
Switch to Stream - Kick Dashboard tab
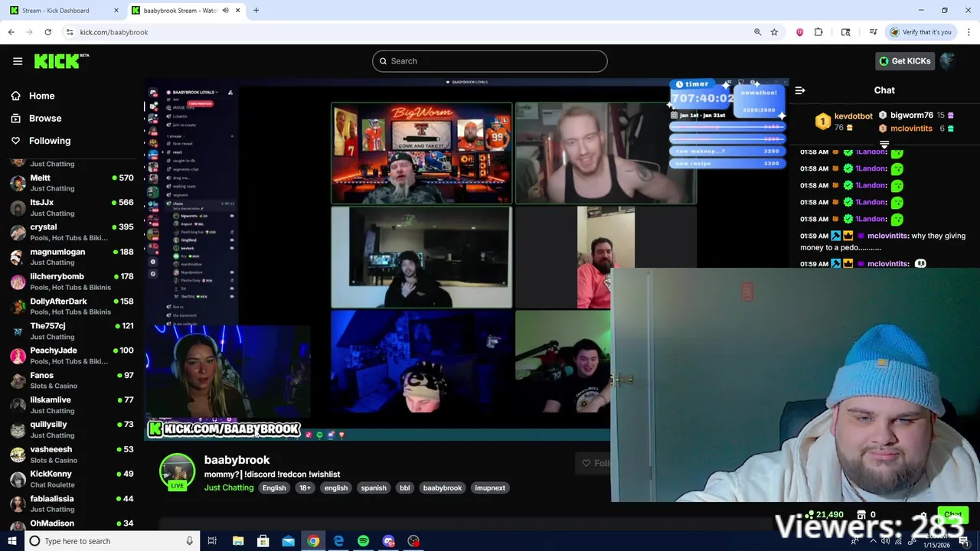pos(63,11)
